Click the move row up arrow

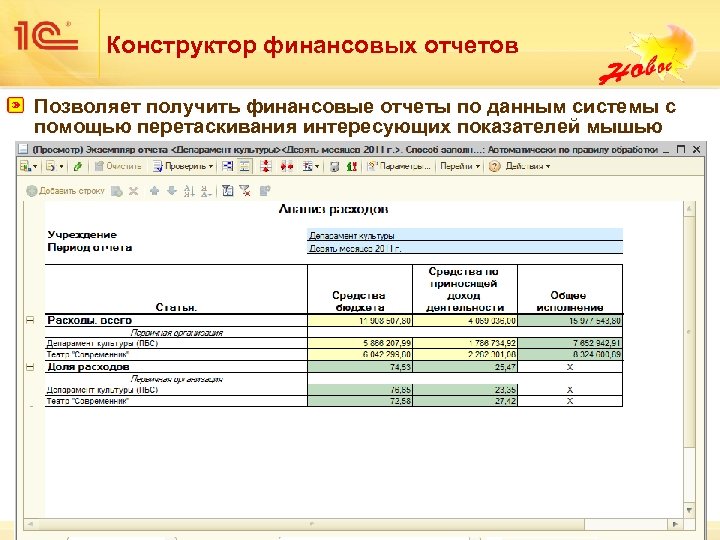click(x=155, y=191)
